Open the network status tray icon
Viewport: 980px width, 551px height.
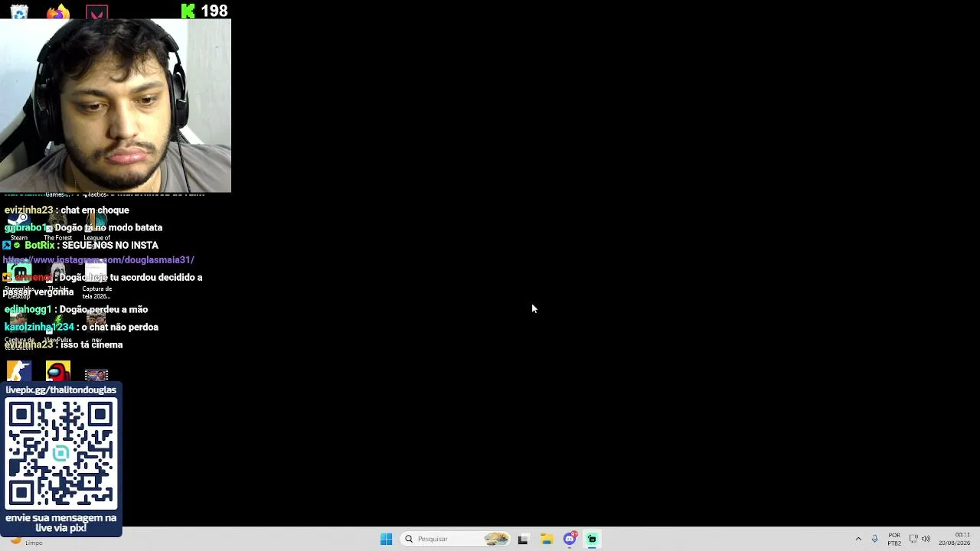(913, 539)
